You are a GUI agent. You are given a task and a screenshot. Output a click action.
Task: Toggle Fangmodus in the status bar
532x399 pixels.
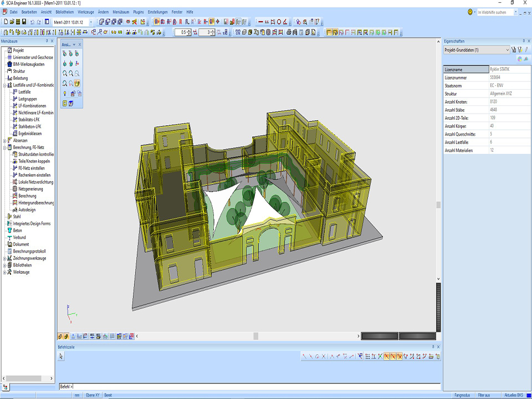[x=462, y=395]
